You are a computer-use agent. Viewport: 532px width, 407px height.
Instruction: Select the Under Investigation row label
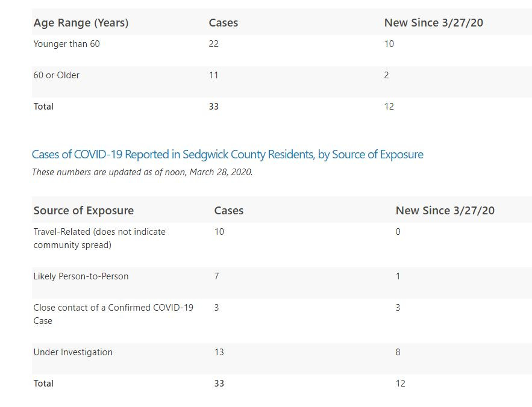[x=73, y=352]
